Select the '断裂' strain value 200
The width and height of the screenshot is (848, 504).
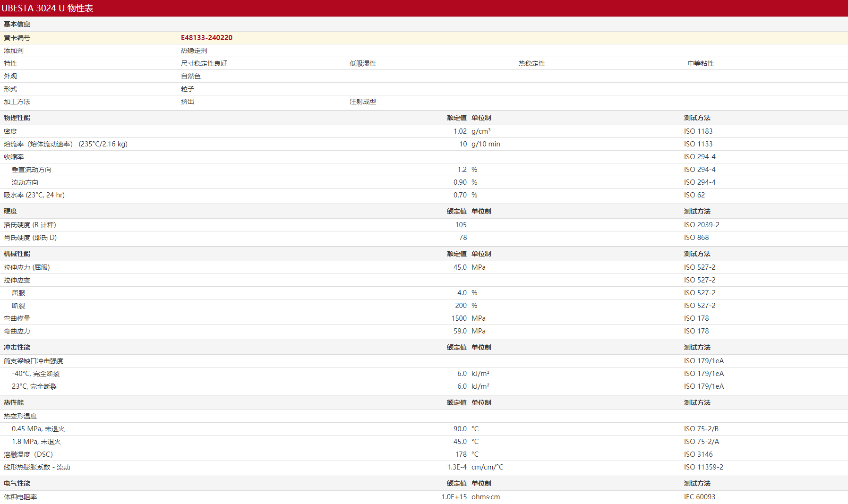461,306
